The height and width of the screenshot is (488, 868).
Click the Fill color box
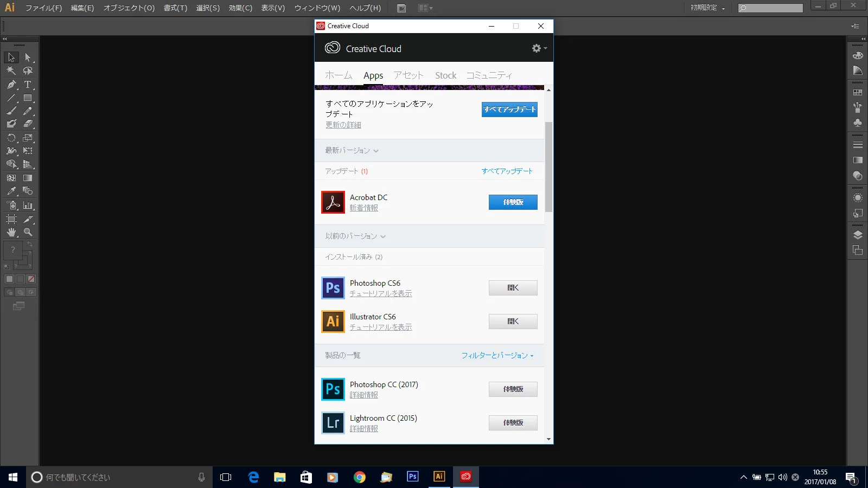pyautogui.click(x=13, y=250)
